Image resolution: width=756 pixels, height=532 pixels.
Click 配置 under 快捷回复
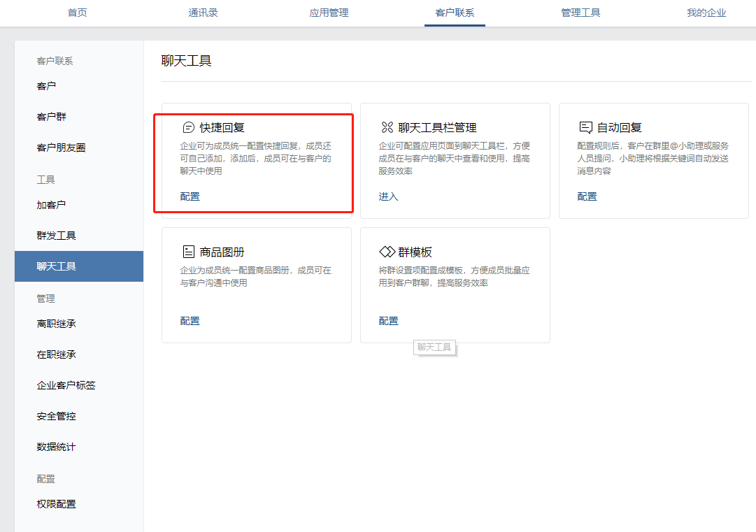coord(190,196)
